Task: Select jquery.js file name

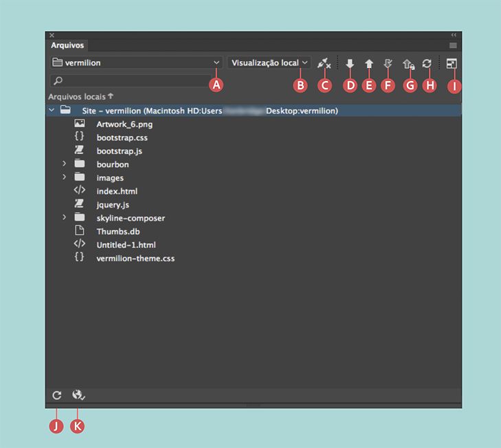Action: click(x=113, y=205)
